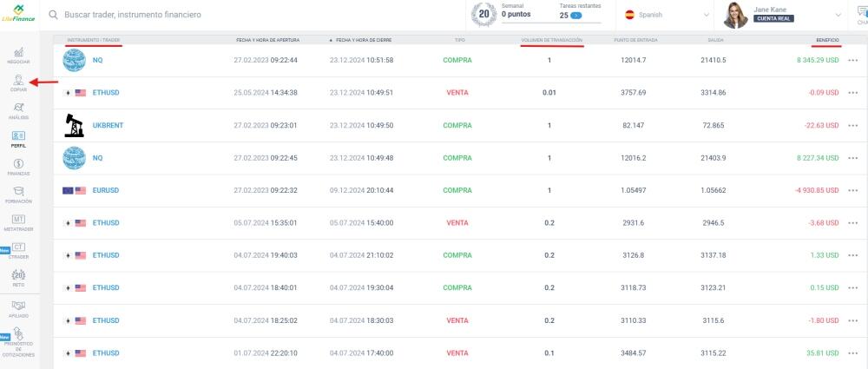Viewport: 868px width, 369px height.
Task: Click the Spanish flag icon
Action: pyautogui.click(x=629, y=15)
